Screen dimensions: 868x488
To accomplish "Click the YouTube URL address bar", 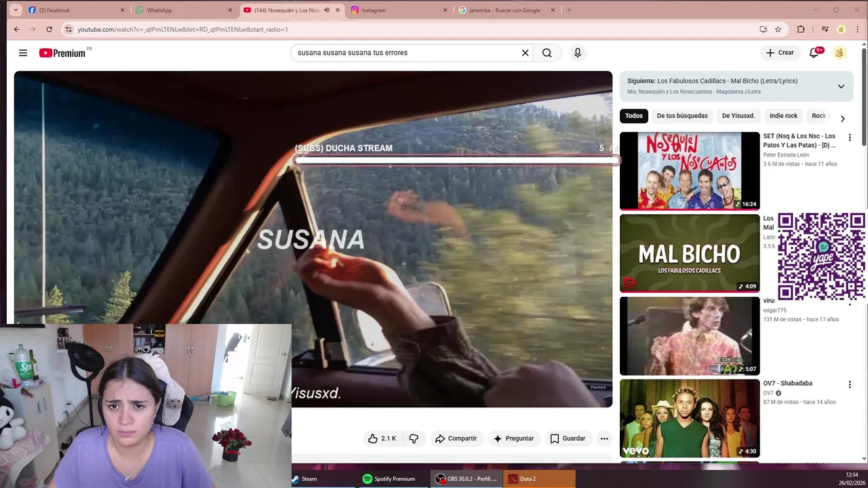I will tap(414, 29).
